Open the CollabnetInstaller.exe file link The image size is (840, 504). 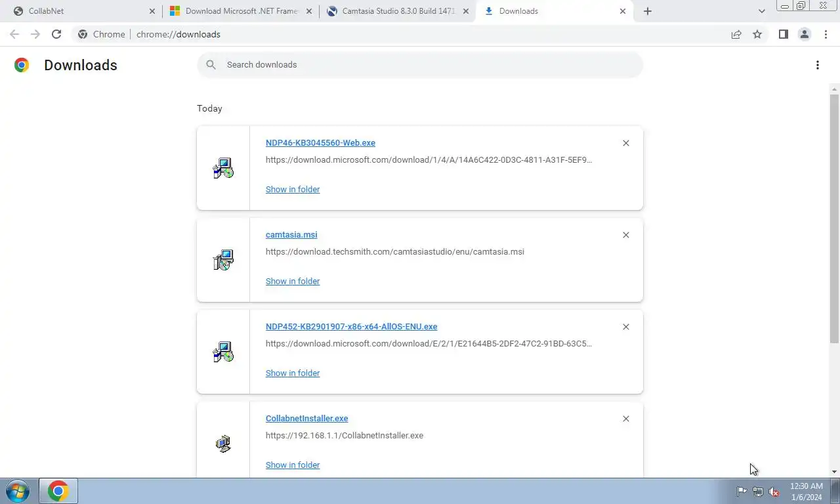click(306, 419)
